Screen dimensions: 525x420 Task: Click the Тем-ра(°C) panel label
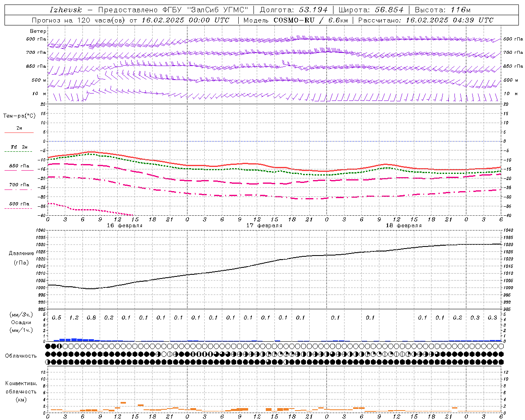(x=19, y=116)
